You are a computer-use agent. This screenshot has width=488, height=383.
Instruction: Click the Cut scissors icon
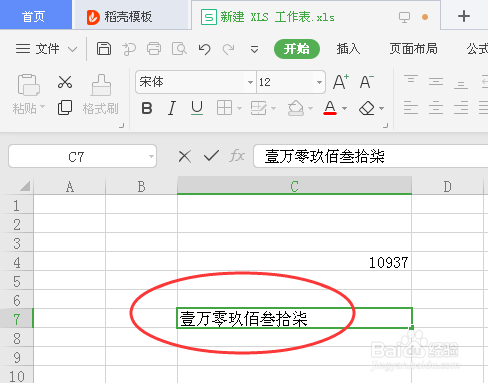65,82
